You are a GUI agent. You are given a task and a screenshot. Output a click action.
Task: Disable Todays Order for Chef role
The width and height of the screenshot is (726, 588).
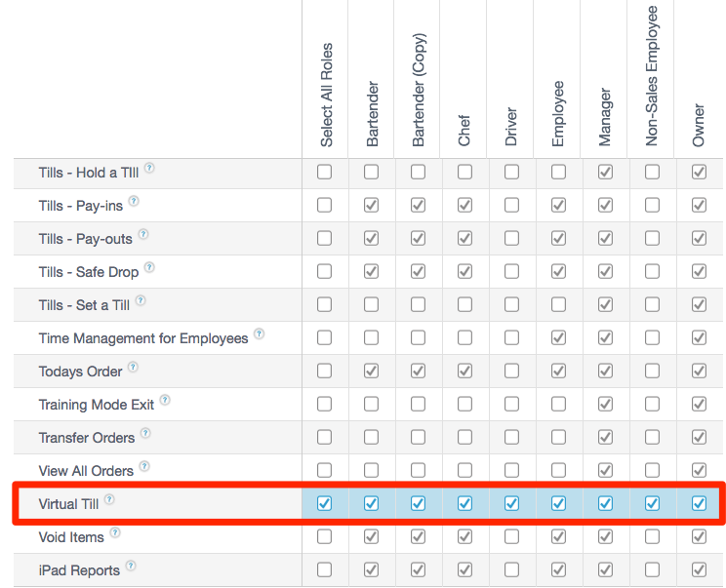pos(464,371)
